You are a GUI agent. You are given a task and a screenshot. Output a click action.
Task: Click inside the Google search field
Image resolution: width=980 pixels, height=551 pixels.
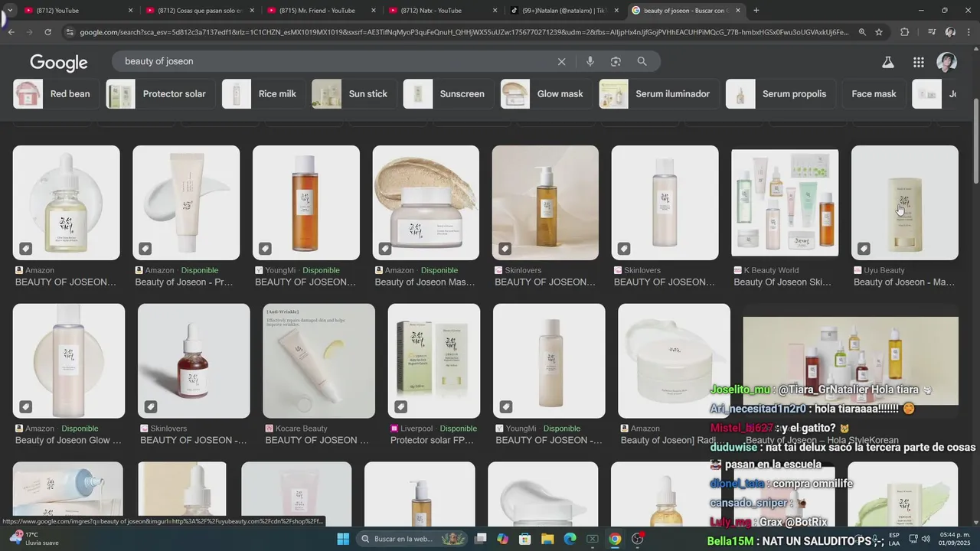click(337, 61)
